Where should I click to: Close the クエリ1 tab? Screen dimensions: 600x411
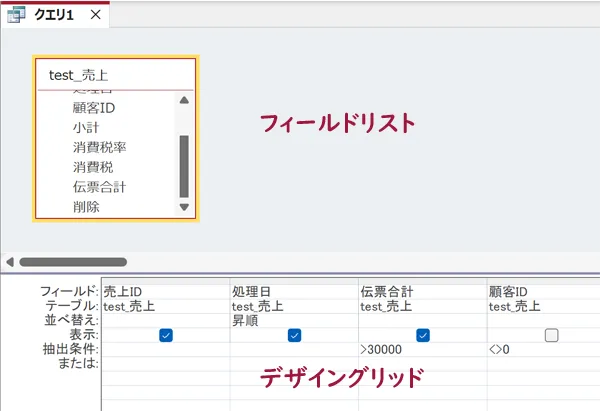95,15
